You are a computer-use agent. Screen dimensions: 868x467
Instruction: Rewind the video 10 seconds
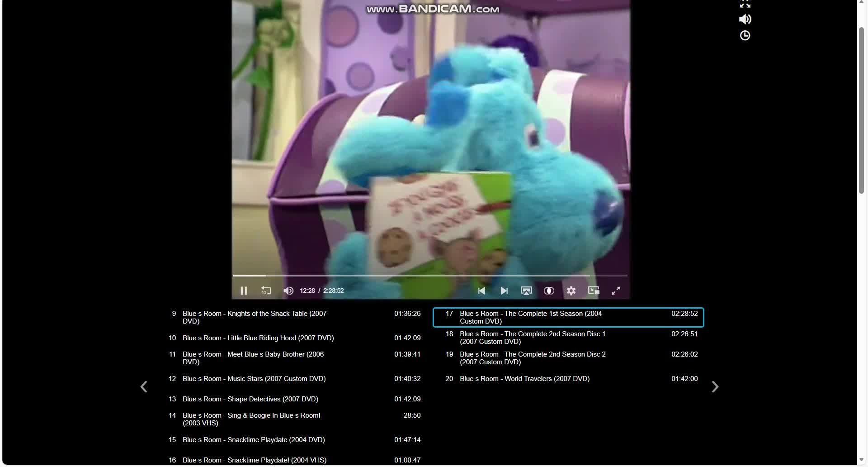pos(266,291)
